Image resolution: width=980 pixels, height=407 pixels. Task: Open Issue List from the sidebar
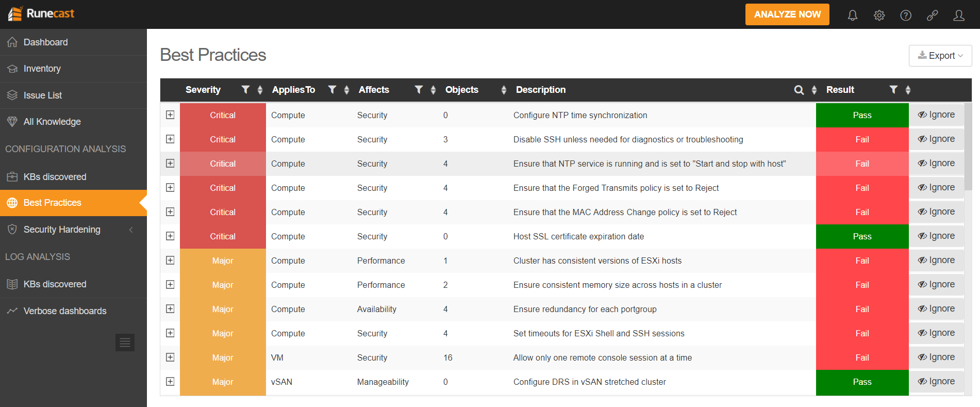(x=42, y=95)
